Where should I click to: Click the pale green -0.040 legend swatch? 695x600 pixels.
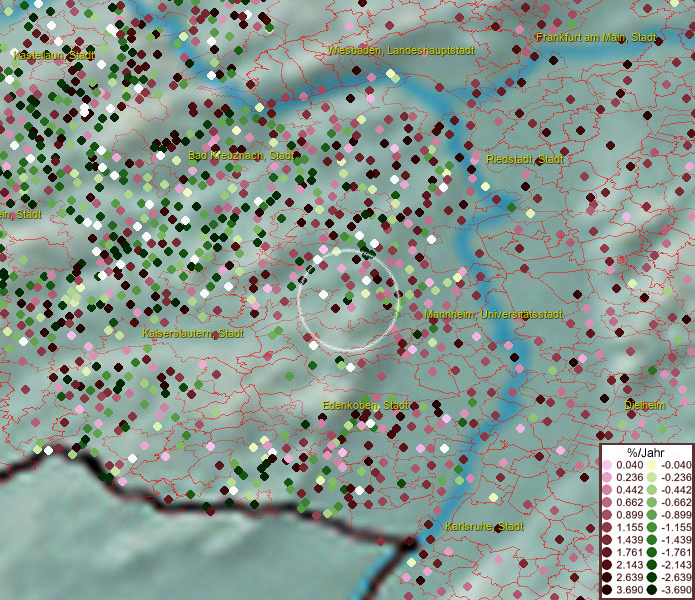[x=652, y=465]
